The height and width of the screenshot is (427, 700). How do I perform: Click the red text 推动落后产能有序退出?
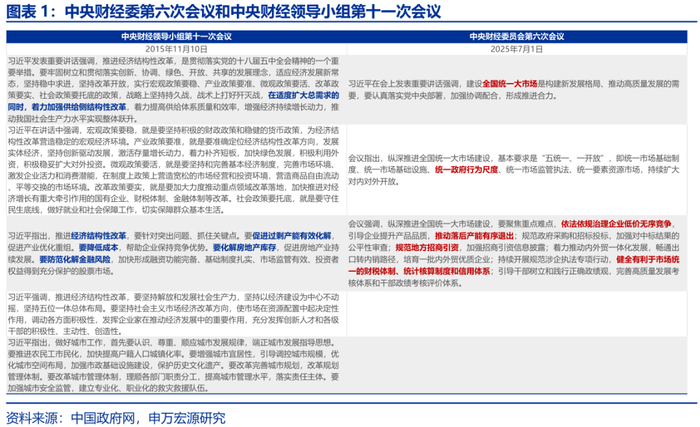[x=474, y=235]
